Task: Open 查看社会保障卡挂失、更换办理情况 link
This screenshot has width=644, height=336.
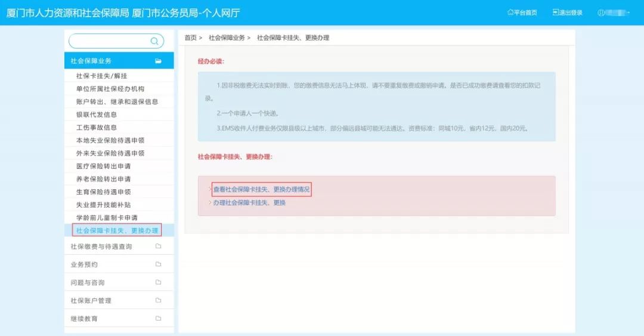Action: coord(261,189)
